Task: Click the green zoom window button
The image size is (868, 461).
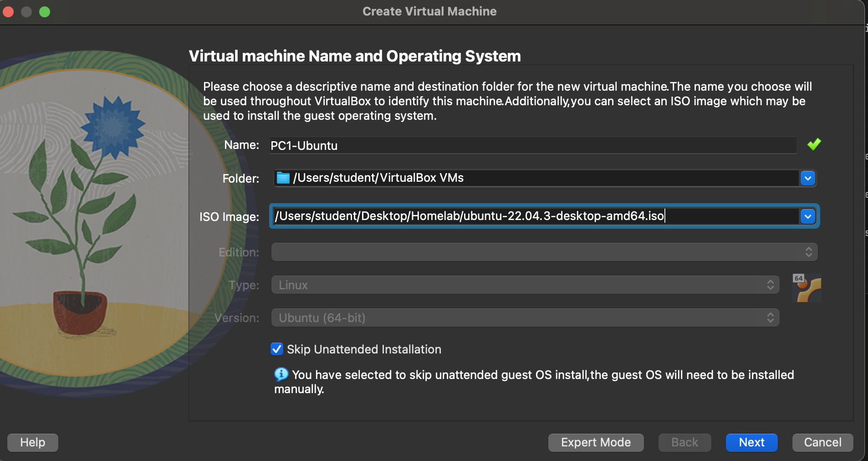Action: (x=45, y=11)
